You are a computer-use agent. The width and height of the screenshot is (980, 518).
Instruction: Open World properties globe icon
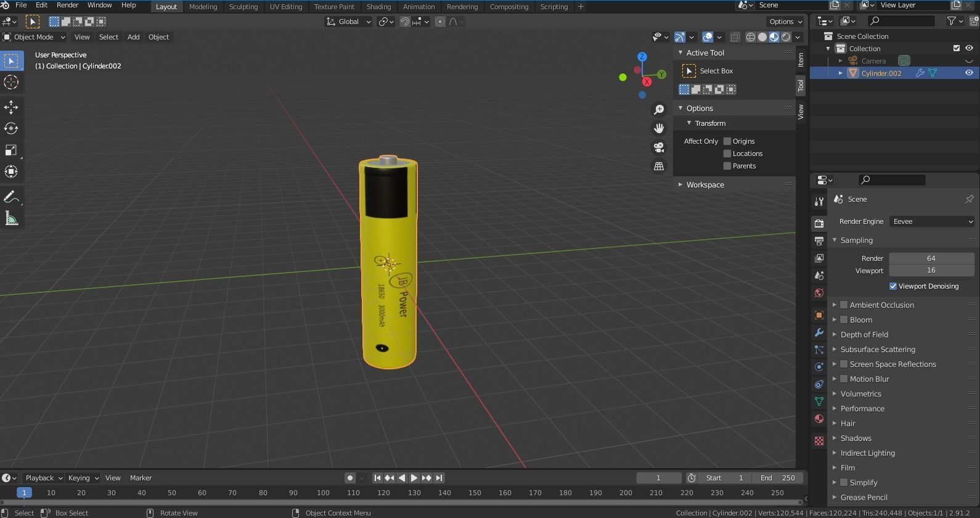(x=819, y=293)
